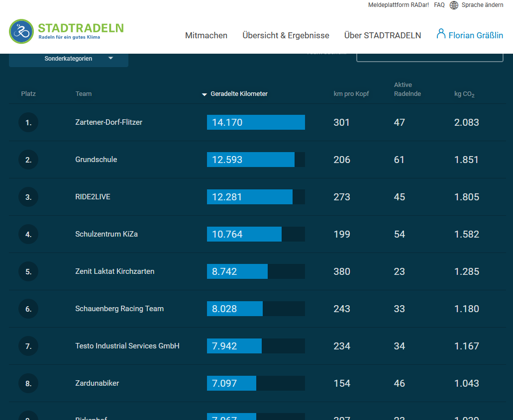Click the rank 2. badge
This screenshot has width=513, height=420.
(28, 160)
